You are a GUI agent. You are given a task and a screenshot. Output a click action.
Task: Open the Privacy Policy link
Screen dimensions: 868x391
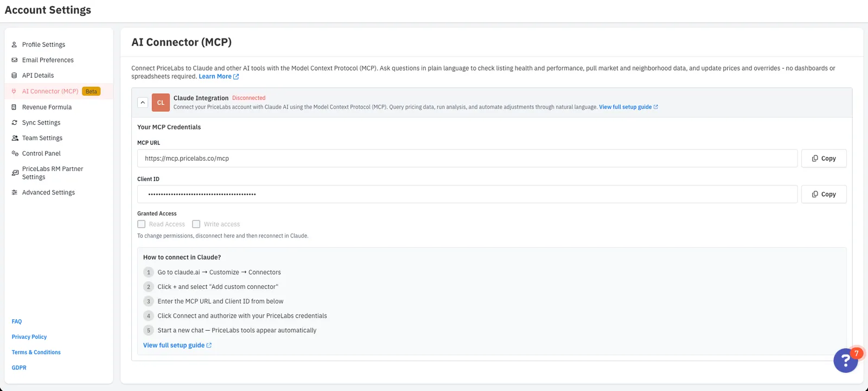(29, 337)
